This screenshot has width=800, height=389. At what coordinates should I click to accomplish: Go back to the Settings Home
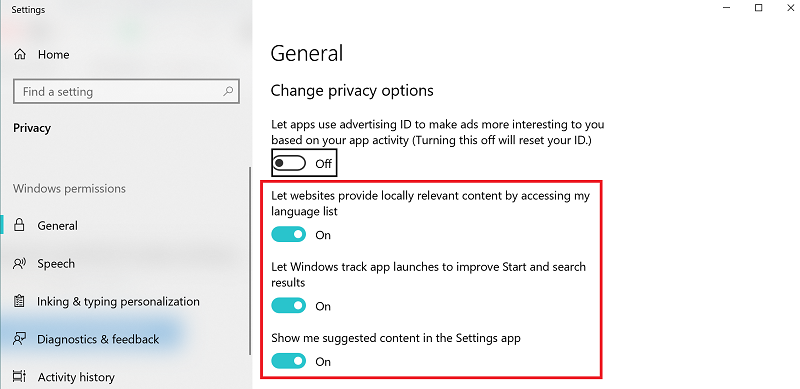click(54, 54)
